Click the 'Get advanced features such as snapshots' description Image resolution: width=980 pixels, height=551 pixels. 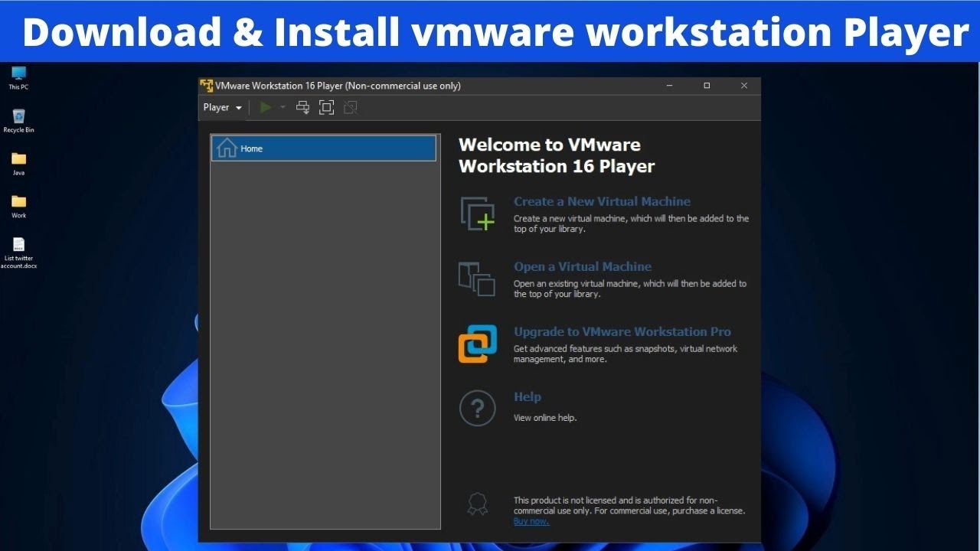(626, 354)
